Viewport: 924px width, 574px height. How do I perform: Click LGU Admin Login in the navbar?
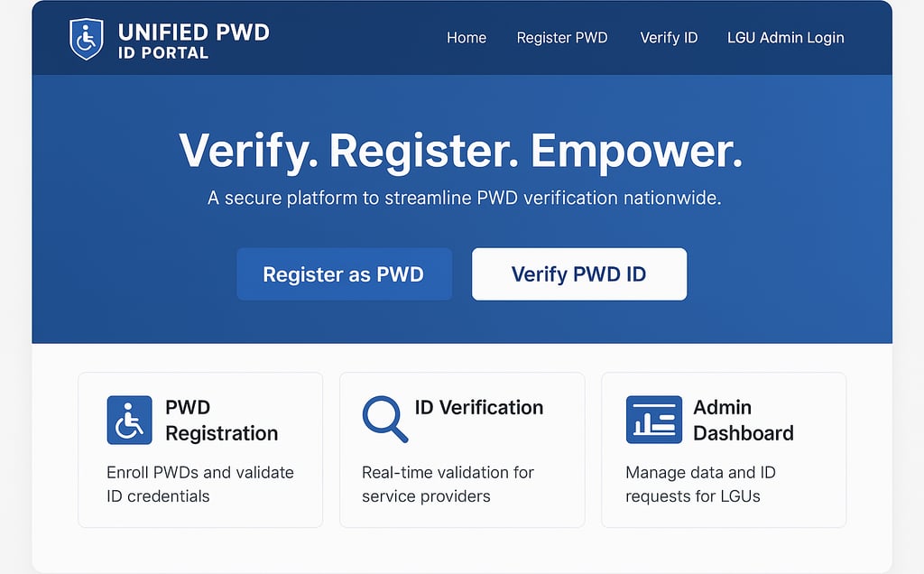pos(785,38)
